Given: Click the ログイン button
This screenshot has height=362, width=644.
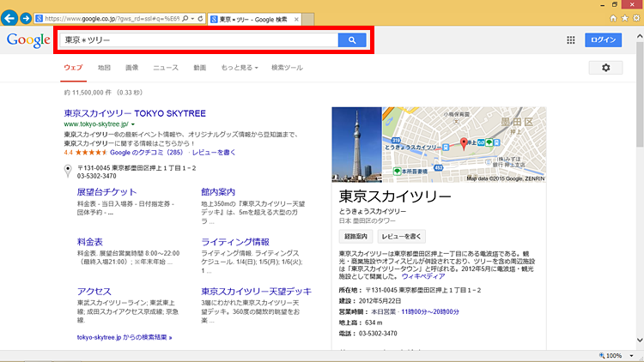Looking at the screenshot, I should 603,40.
